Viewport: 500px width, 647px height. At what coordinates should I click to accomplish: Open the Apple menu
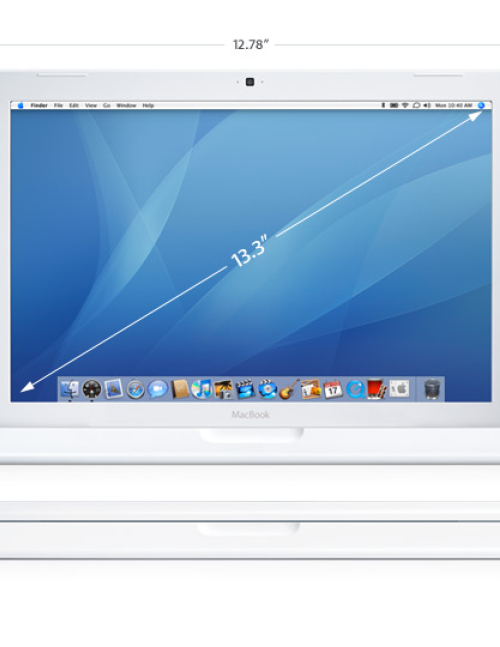pyautogui.click(x=20, y=106)
